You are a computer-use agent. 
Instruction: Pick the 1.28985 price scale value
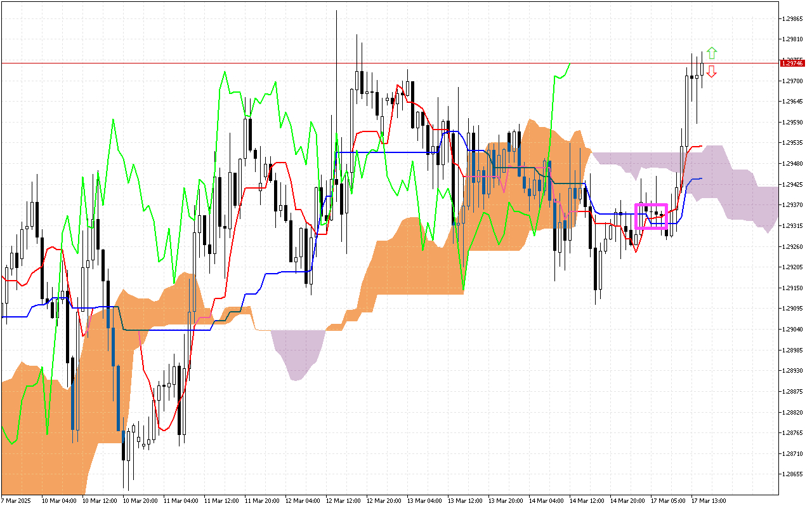(x=792, y=350)
